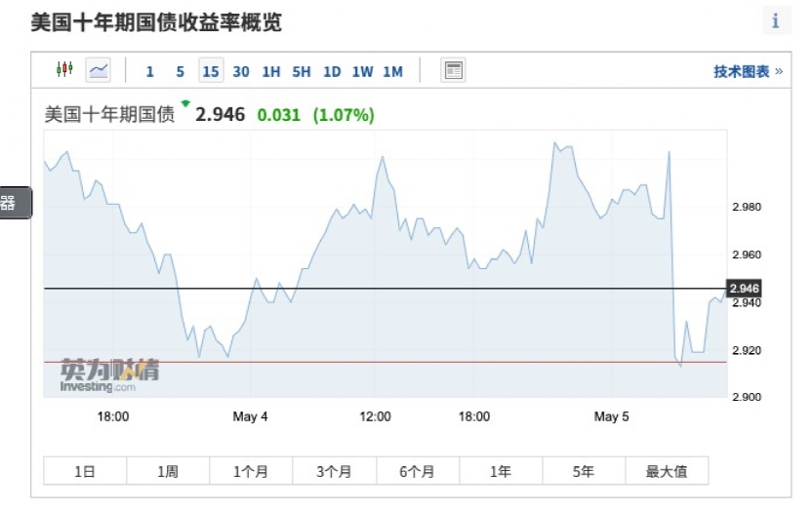Select the area line chart icon
The image size is (812, 511).
point(99,70)
